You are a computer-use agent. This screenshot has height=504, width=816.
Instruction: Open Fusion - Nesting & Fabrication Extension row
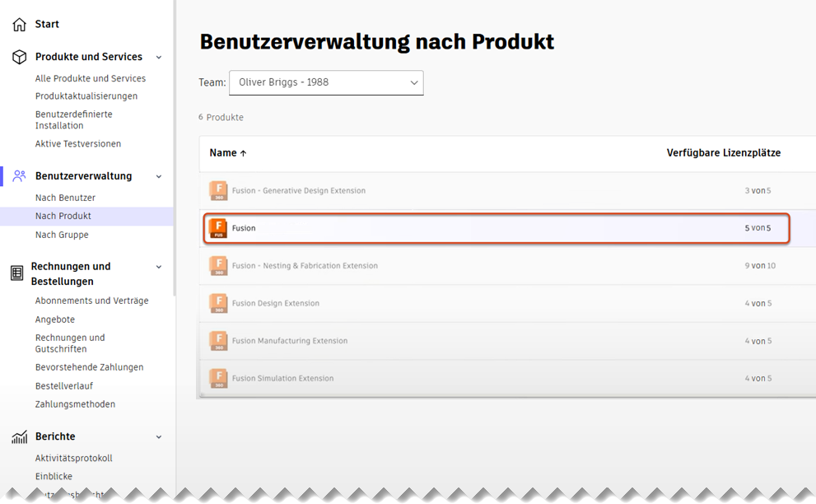507,265
